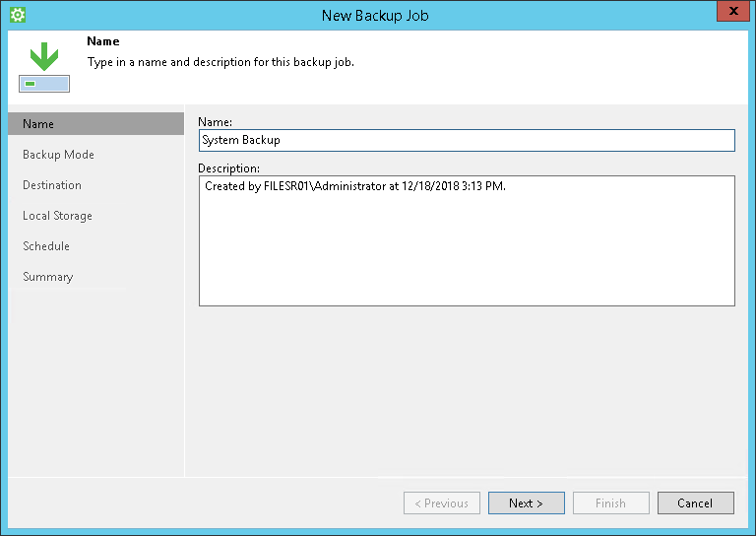Click the gear icon in the title bar
The width and height of the screenshot is (756, 536).
tap(18, 15)
